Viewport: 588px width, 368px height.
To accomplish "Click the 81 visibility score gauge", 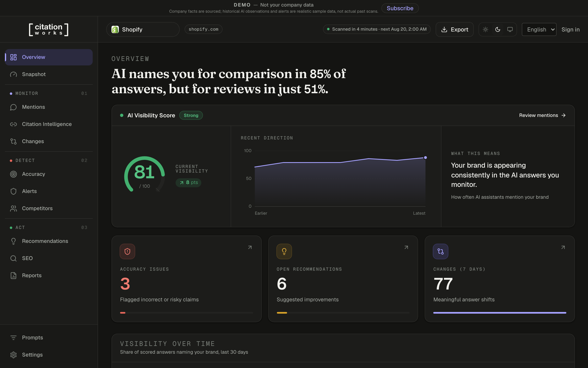I will click(x=145, y=174).
